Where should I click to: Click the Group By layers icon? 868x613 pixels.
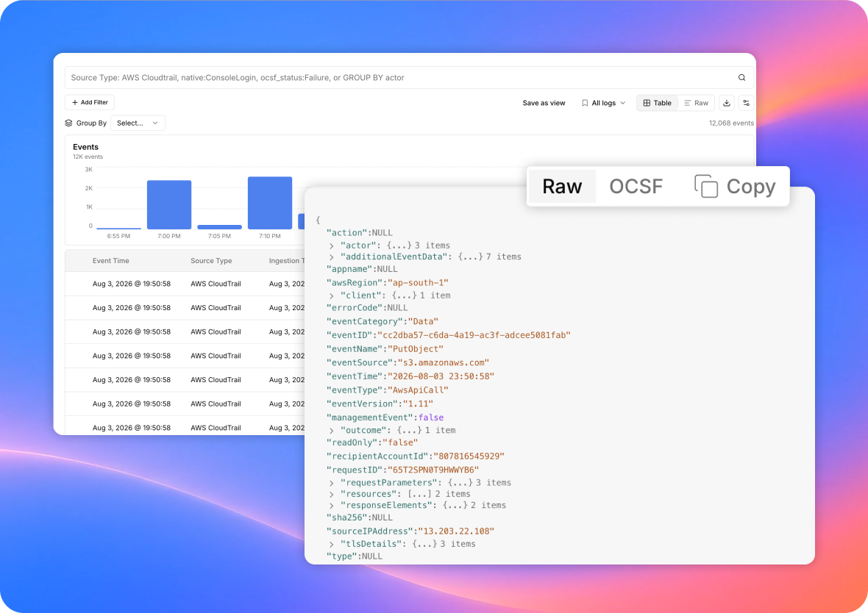pos(68,123)
